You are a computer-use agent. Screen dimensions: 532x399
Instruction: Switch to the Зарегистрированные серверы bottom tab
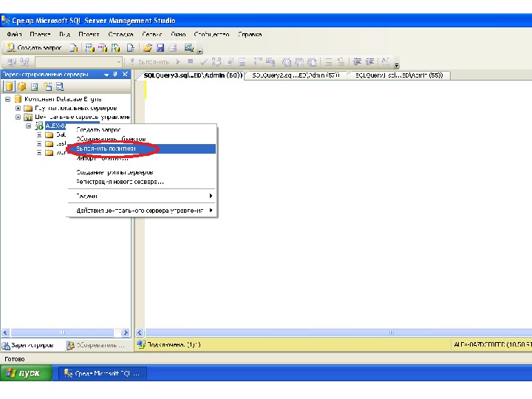28,345
